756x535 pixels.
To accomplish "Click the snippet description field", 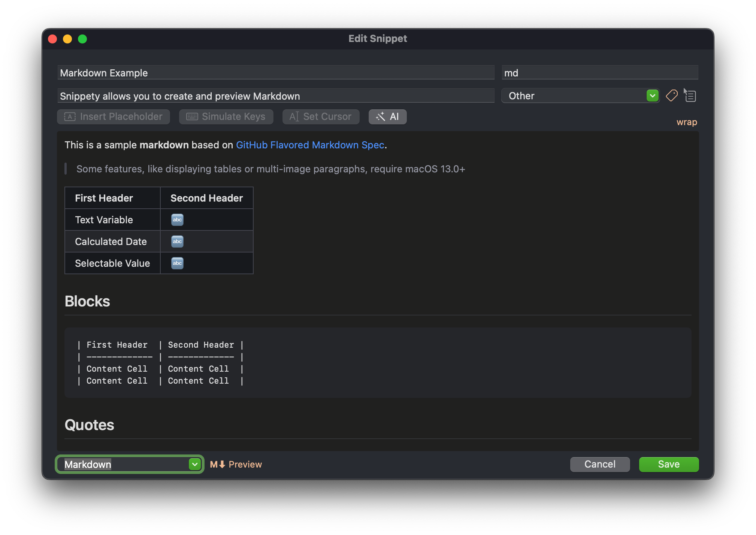I will (x=276, y=96).
